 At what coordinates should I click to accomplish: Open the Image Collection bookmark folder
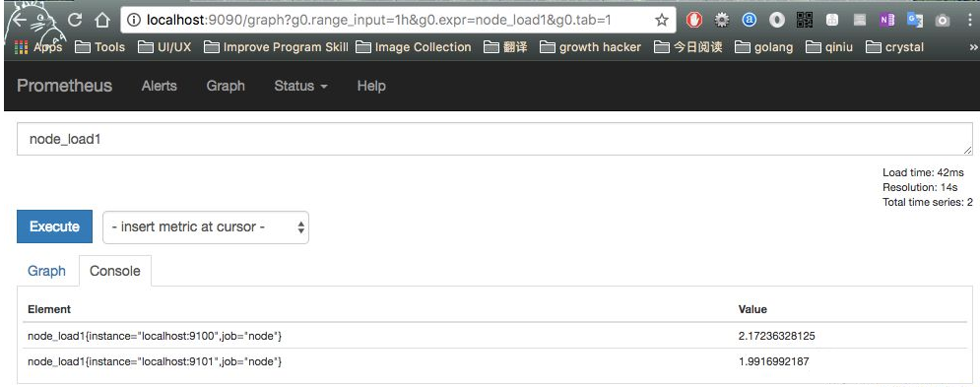point(413,47)
